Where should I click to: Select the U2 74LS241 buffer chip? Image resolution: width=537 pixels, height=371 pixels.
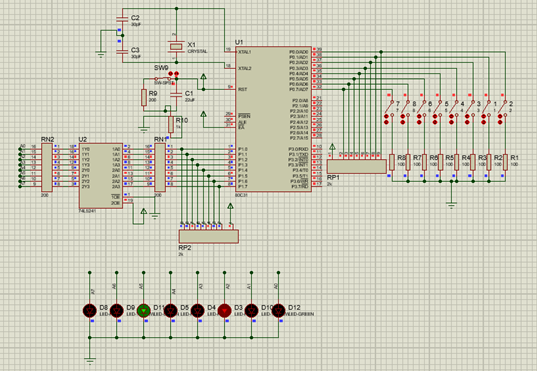coord(101,175)
